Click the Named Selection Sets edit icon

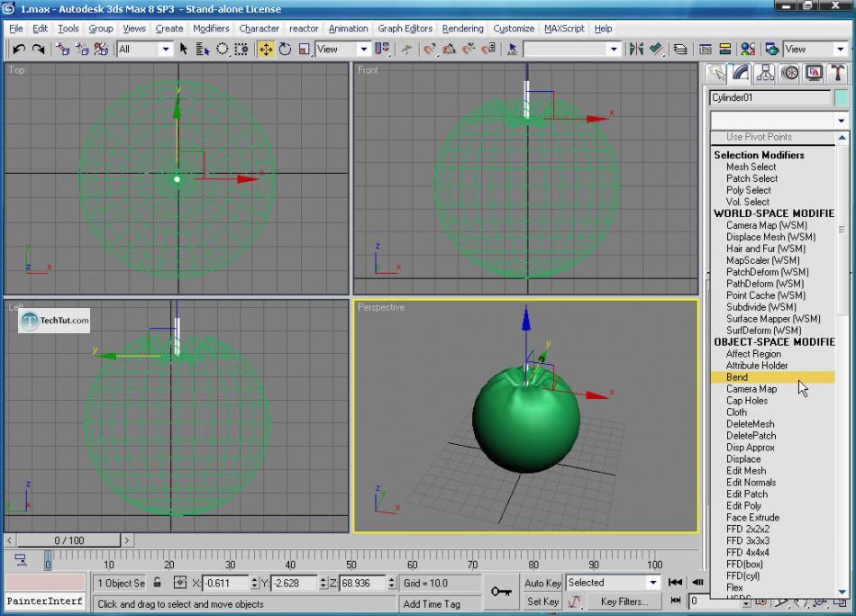(512, 50)
